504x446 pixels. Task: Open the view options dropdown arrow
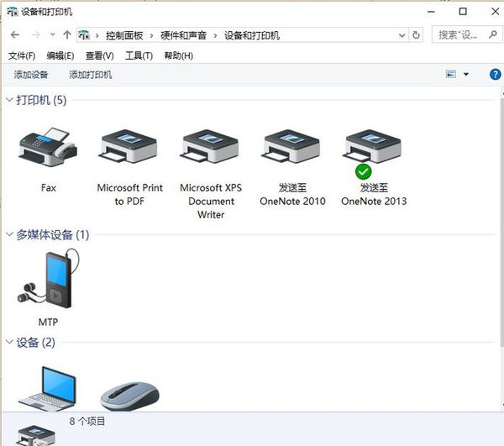pyautogui.click(x=466, y=75)
